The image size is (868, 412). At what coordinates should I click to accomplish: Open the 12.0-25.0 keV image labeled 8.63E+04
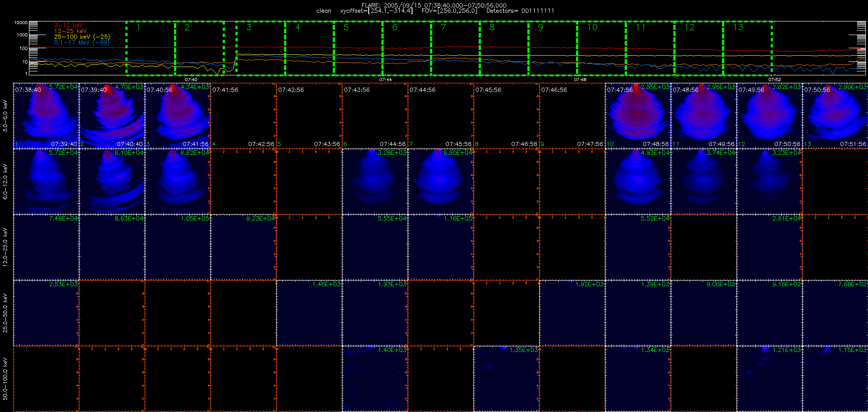(x=112, y=247)
